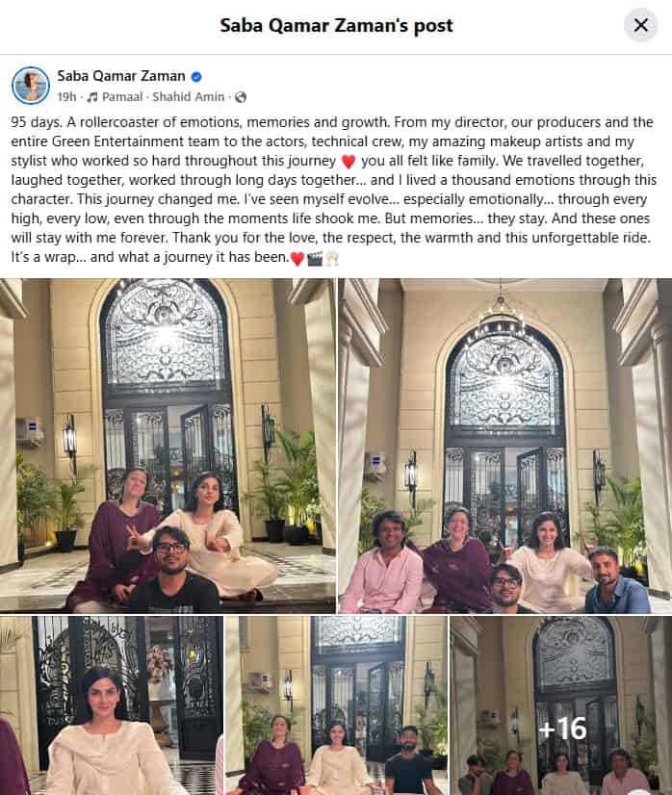672x795 pixels.
Task: Click the red heart emoji after 'journey'
Action: 349,162
